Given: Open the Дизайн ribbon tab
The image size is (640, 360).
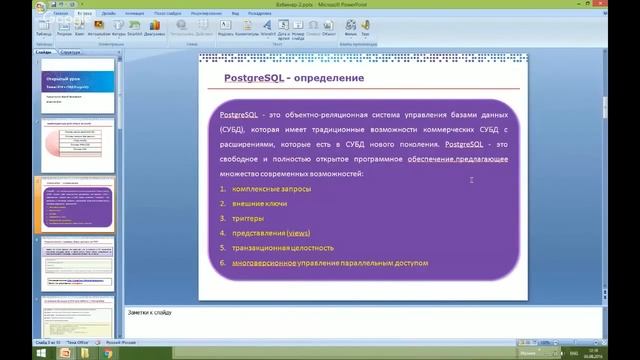Looking at the screenshot, I should 109,13.
